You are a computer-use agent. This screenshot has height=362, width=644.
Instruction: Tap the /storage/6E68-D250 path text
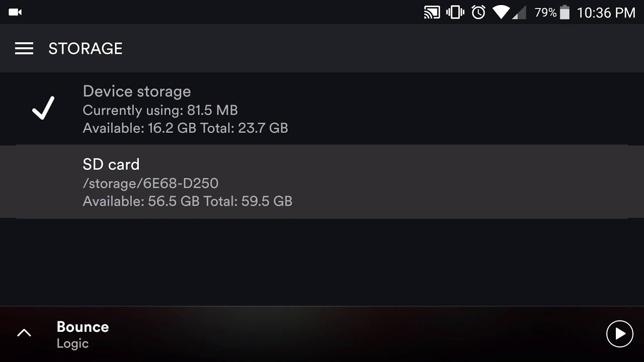[150, 183]
